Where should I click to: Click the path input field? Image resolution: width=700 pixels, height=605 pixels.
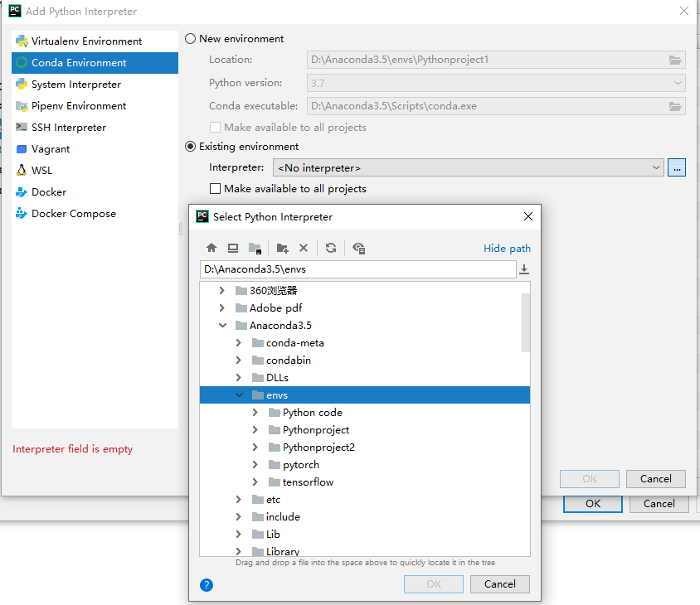pos(358,269)
